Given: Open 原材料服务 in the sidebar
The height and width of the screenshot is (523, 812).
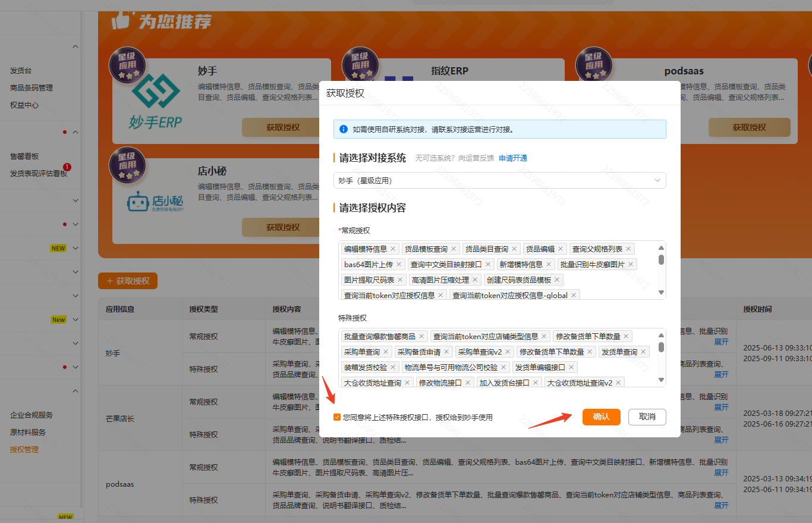Looking at the screenshot, I should [28, 432].
